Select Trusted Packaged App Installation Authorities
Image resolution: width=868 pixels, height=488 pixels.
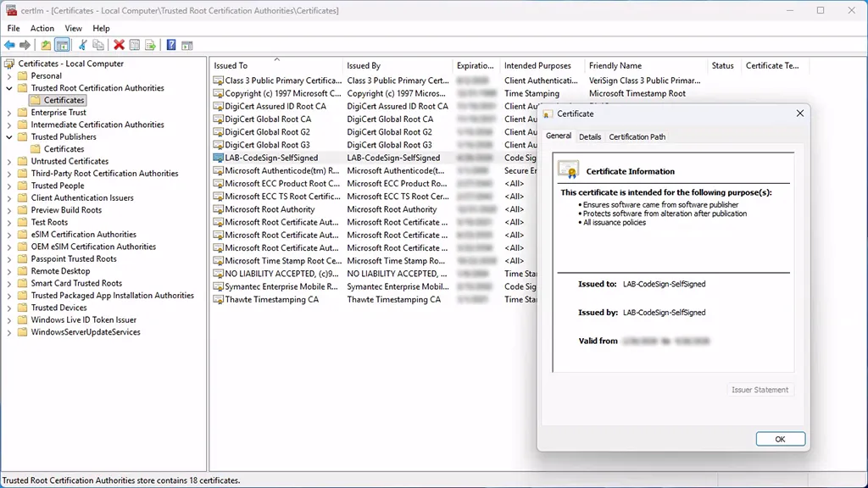pyautogui.click(x=113, y=295)
